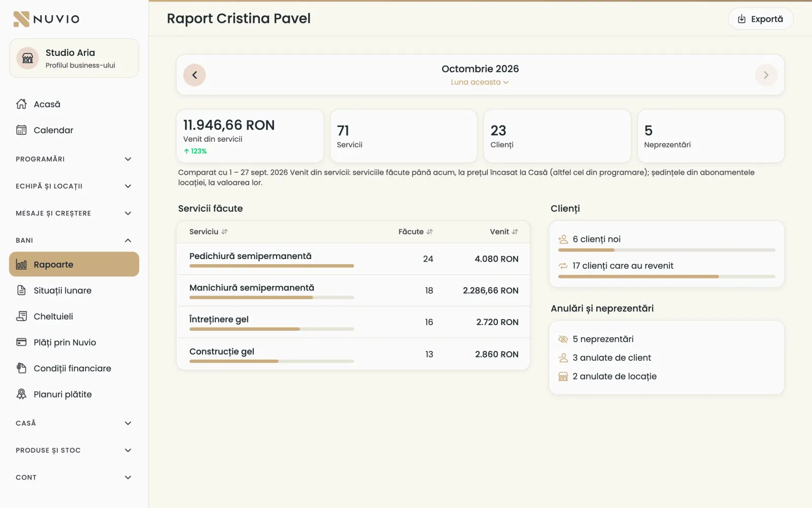Click the Planuri plătite badge icon

[21, 394]
